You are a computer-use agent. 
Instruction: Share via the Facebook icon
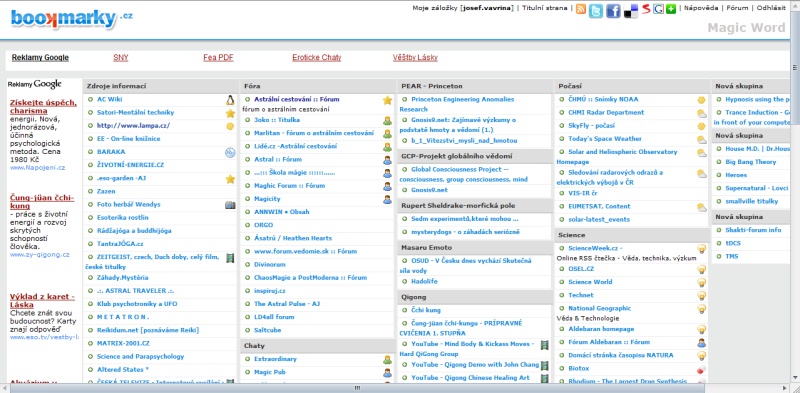[613, 11]
